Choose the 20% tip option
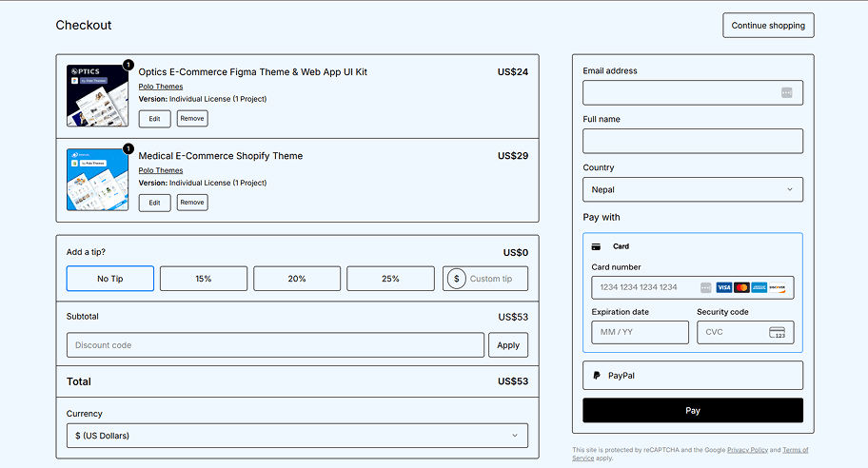 pos(297,279)
